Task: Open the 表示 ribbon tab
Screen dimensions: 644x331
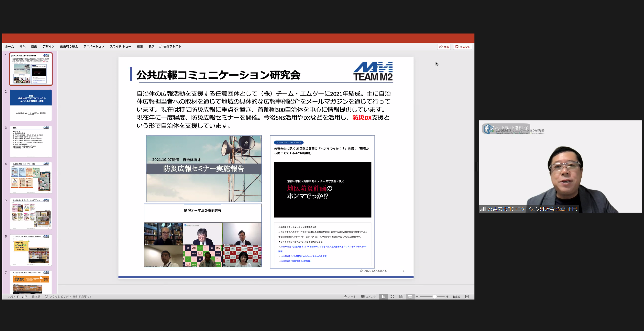Action: tap(151, 47)
